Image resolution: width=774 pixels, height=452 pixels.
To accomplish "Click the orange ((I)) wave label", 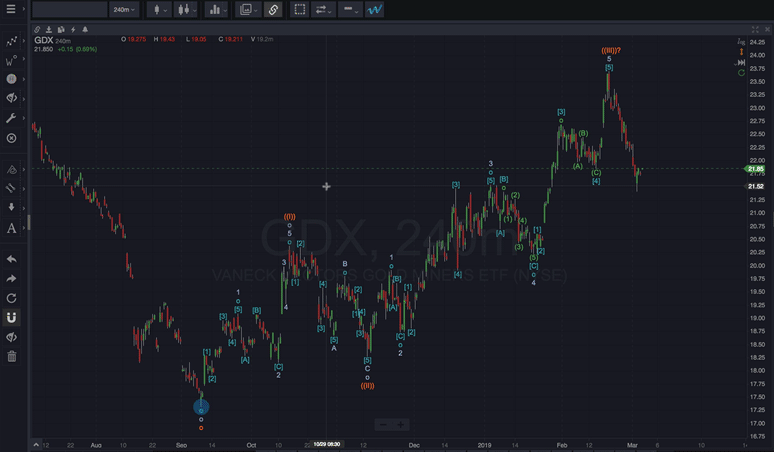I will pyautogui.click(x=290, y=217).
